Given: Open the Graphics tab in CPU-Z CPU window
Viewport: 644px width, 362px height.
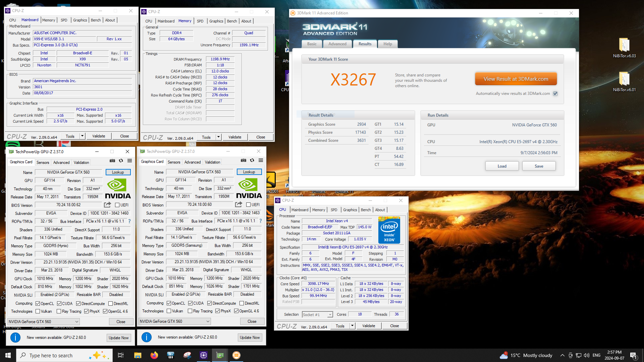Looking at the screenshot, I should pyautogui.click(x=350, y=210).
